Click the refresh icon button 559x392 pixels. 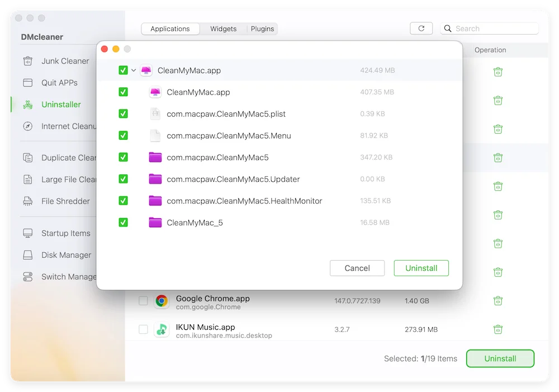pyautogui.click(x=421, y=29)
